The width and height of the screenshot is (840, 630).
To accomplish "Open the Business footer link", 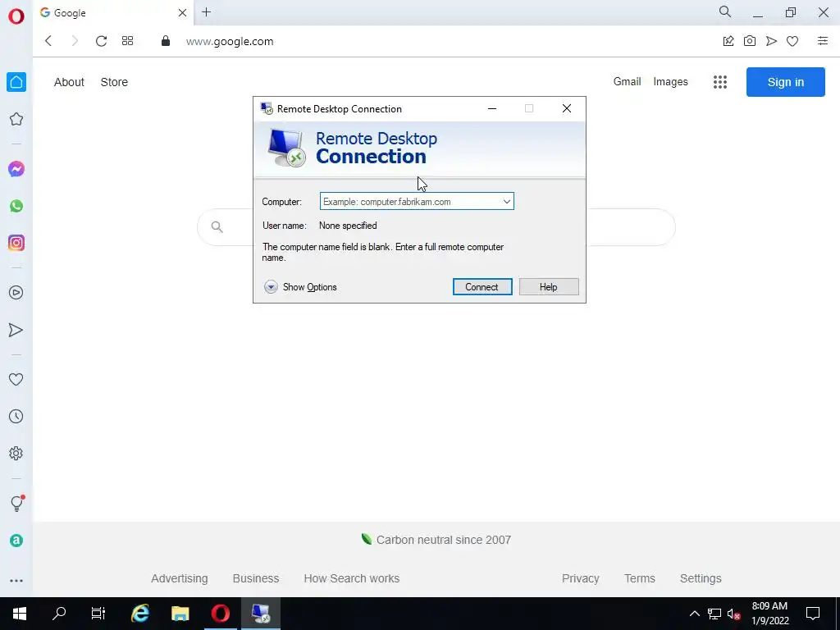I will [256, 578].
